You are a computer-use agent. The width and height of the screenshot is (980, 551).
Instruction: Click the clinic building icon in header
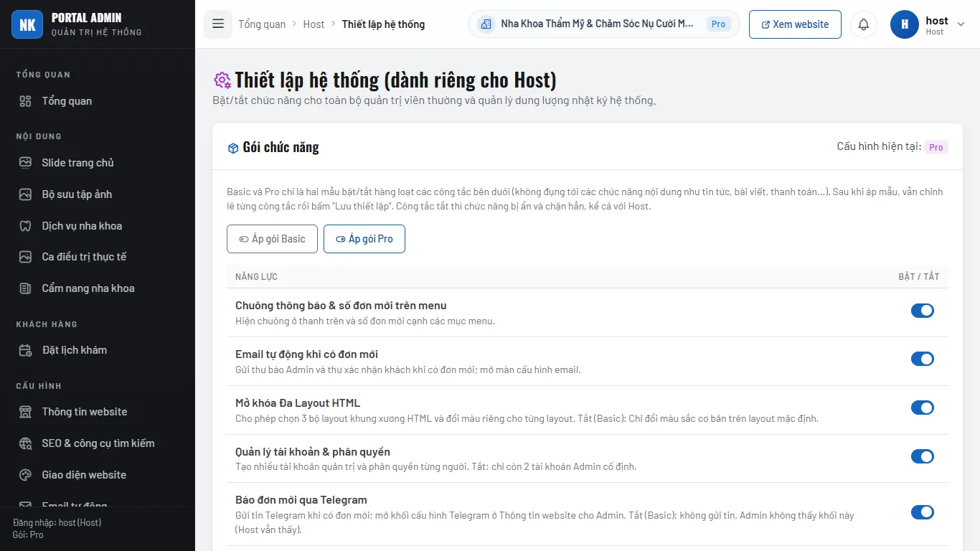point(486,24)
